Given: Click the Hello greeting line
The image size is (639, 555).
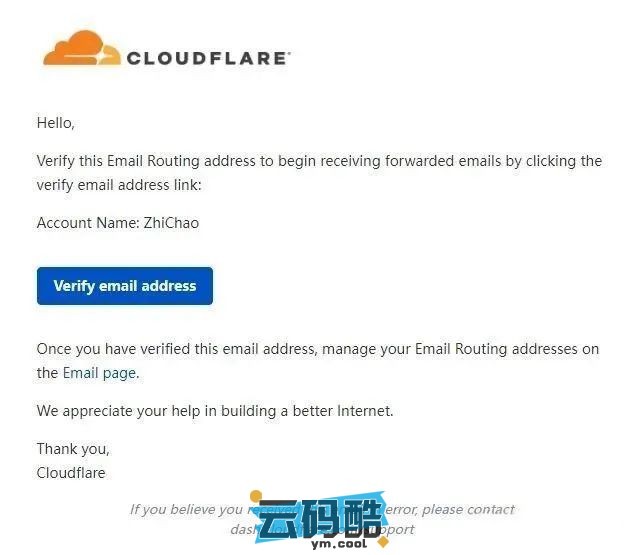Looking at the screenshot, I should [56, 123].
